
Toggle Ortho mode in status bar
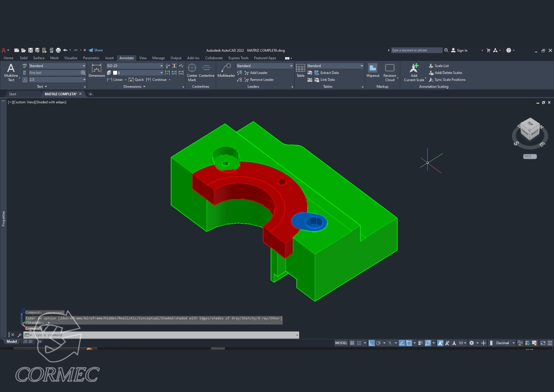pos(371,343)
